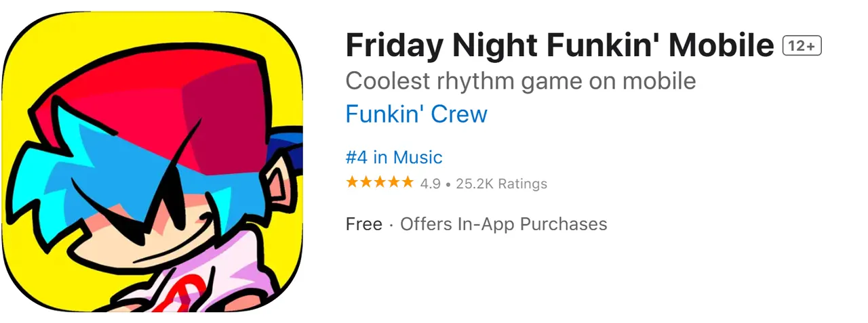Open the 25.2K Ratings count
The image size is (868, 323).
coord(501,184)
